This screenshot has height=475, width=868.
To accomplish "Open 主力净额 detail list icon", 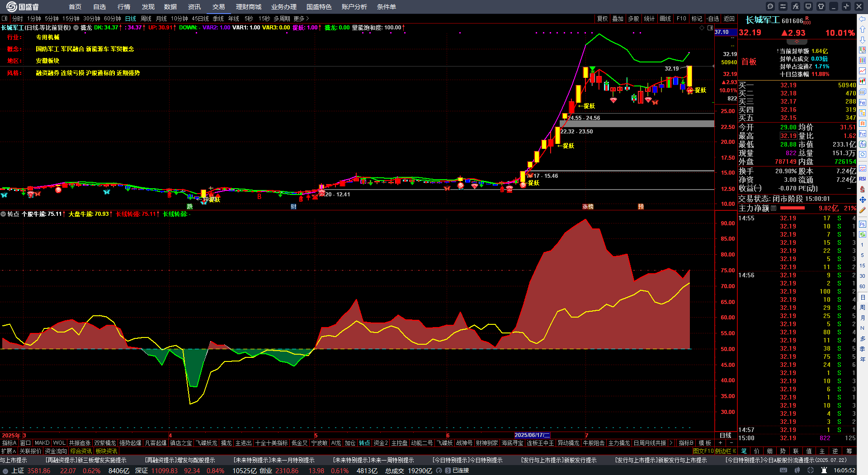I will 774,209.
